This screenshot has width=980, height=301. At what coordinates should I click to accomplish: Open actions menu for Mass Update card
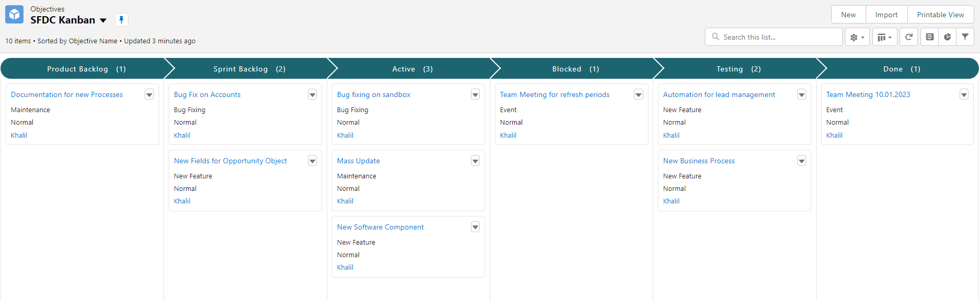(x=475, y=161)
